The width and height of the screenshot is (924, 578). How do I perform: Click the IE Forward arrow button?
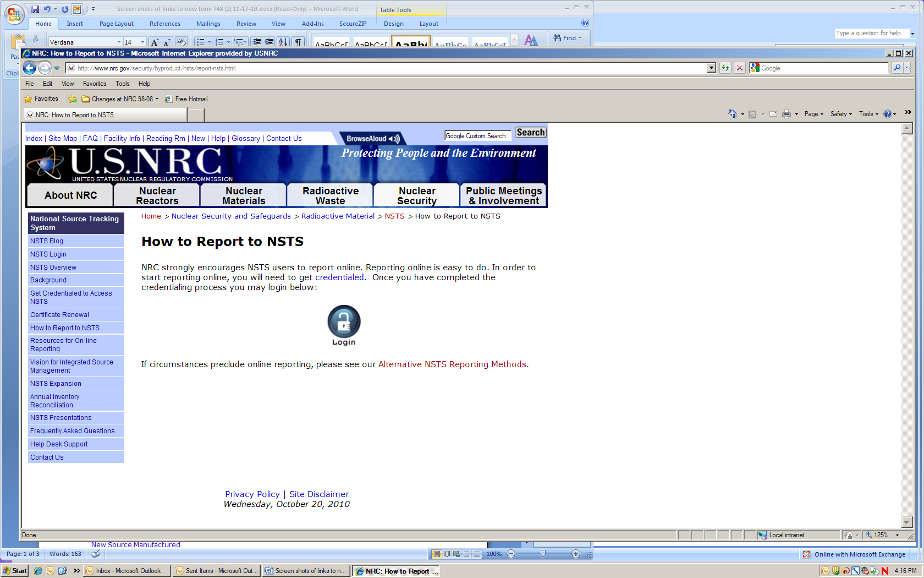click(45, 68)
